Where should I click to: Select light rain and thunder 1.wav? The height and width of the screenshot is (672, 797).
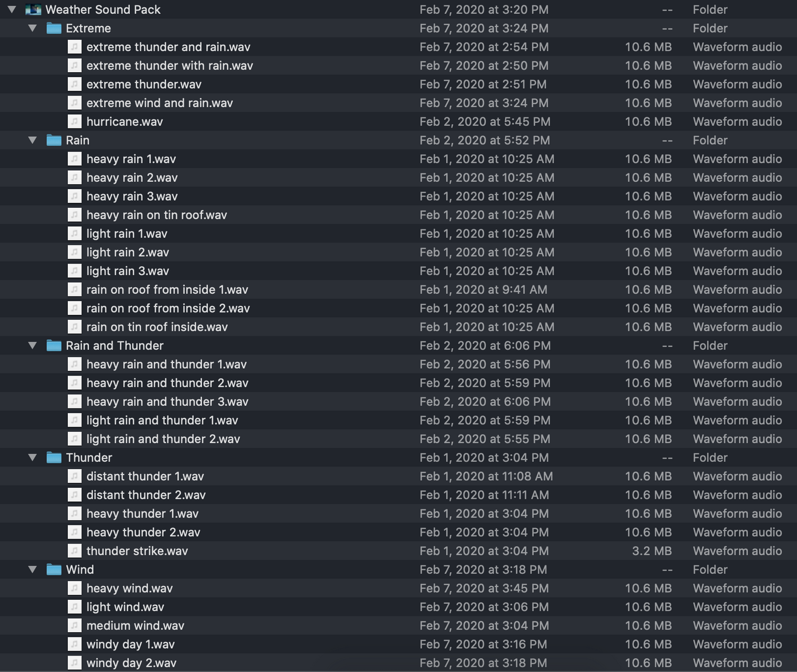click(162, 420)
